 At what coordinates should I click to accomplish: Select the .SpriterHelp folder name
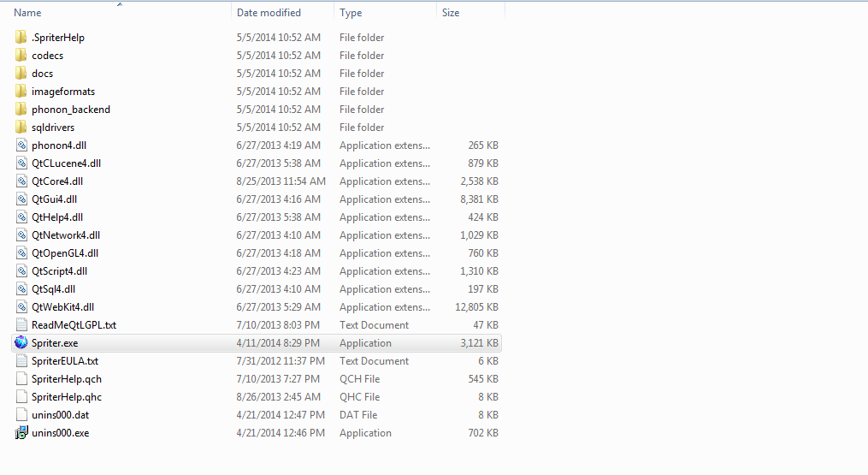pos(58,38)
